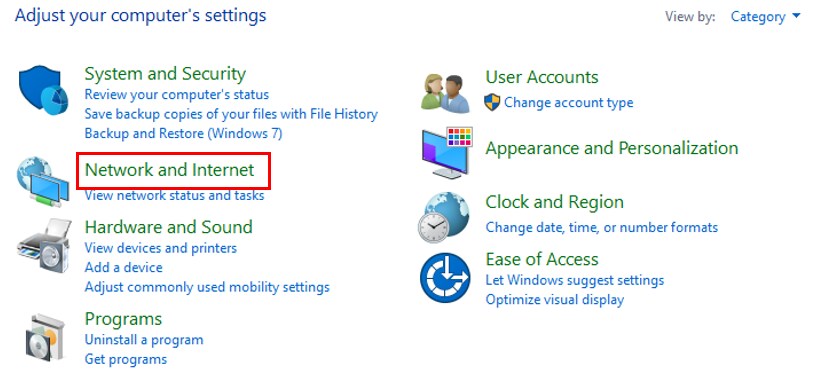This screenshot has height=378, width=814.
Task: Click Change date, time, or number formats
Action: 602,227
